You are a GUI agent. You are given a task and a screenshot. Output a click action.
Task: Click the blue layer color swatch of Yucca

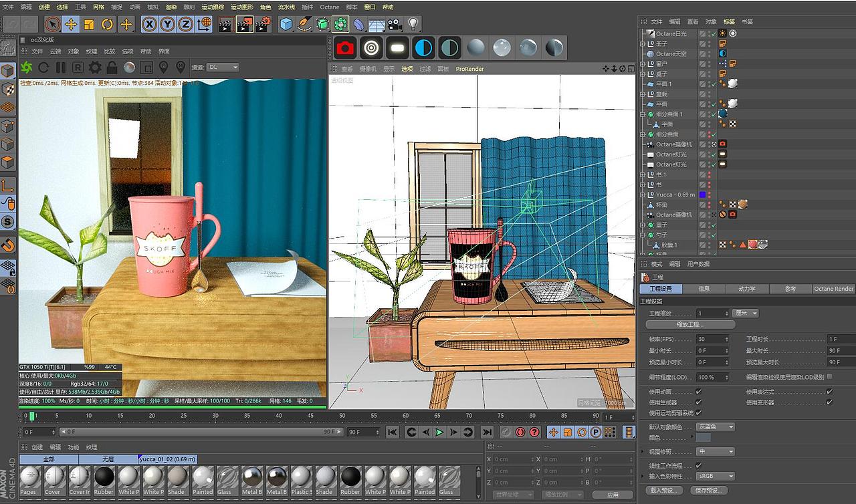(703, 195)
